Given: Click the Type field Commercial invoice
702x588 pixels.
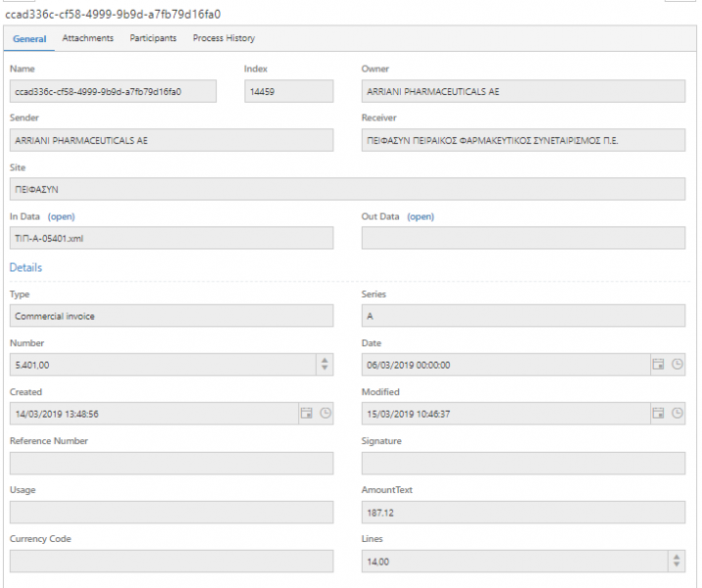Looking at the screenshot, I should click(172, 316).
